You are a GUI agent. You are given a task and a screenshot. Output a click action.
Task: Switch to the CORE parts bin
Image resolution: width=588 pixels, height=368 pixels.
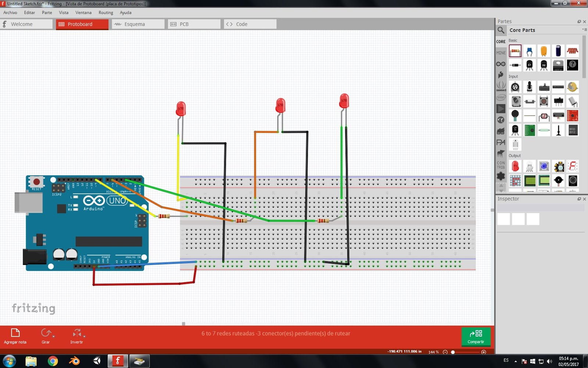click(x=501, y=42)
